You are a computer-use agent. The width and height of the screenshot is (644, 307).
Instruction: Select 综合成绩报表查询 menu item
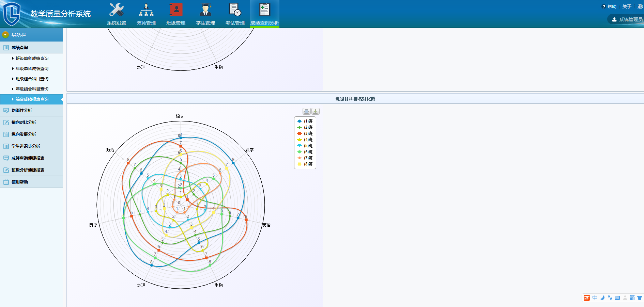(31, 99)
